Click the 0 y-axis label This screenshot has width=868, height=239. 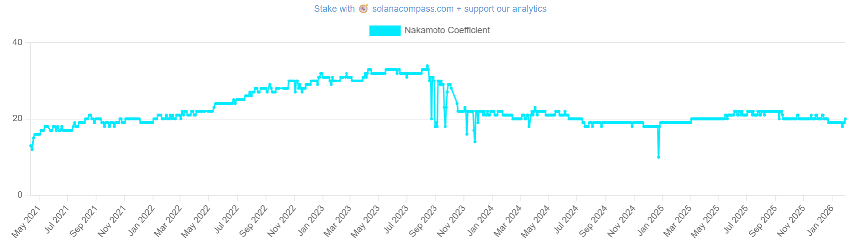click(x=20, y=195)
